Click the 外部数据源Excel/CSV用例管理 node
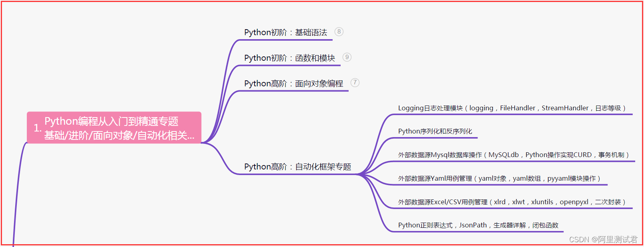Image resolution: width=644 pixels, height=247 pixels. click(x=512, y=202)
